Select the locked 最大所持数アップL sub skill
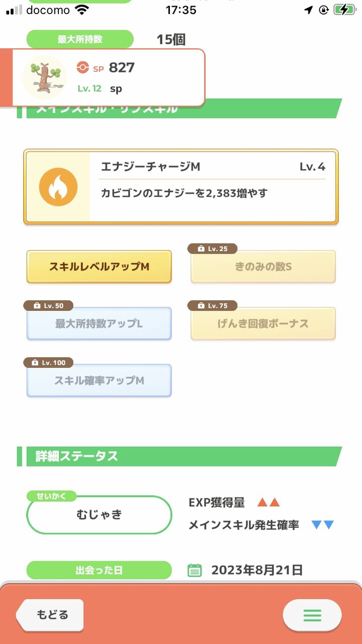The image size is (362, 644). [99, 324]
